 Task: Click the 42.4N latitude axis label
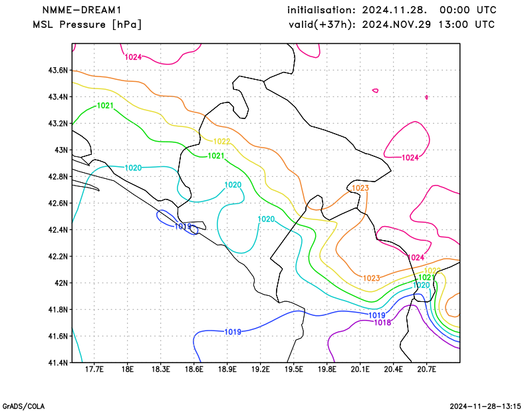point(58,229)
